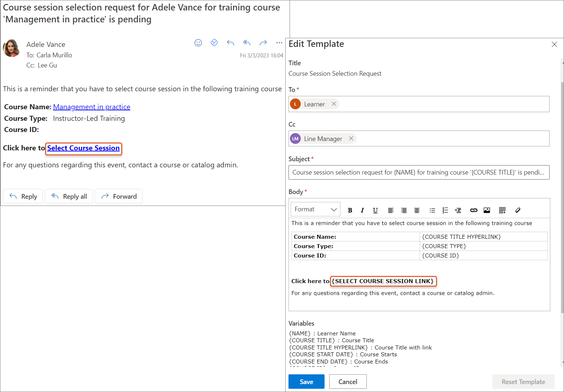Viewport: 564px width, 392px height.
Task: Open the more actions ellipsis menu
Action: coord(279,43)
